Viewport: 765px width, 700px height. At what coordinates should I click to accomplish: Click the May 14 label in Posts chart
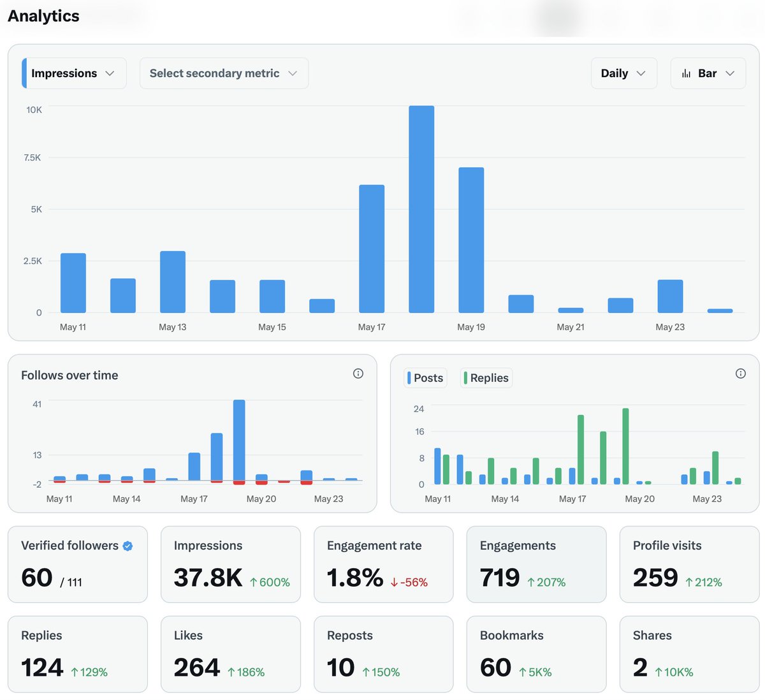pos(505,499)
